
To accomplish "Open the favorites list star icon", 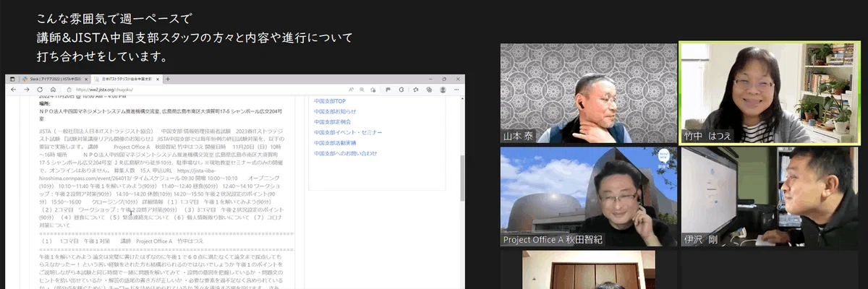I will [x=416, y=90].
